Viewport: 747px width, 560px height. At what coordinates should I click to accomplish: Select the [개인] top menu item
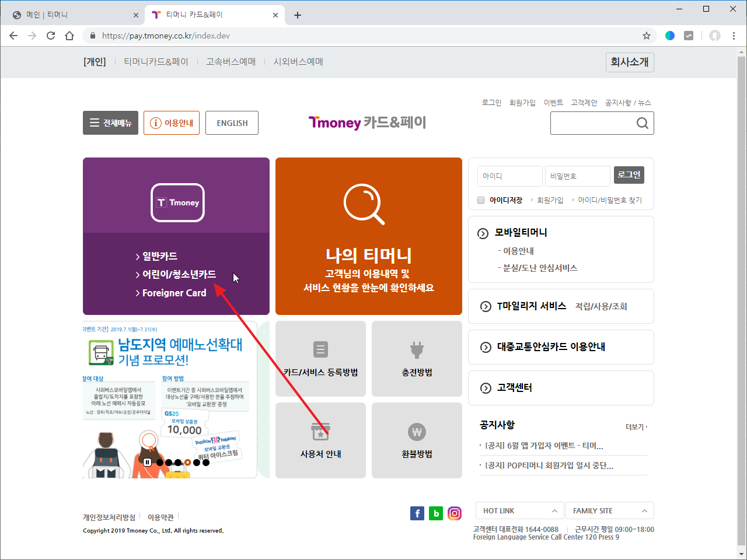click(x=95, y=61)
